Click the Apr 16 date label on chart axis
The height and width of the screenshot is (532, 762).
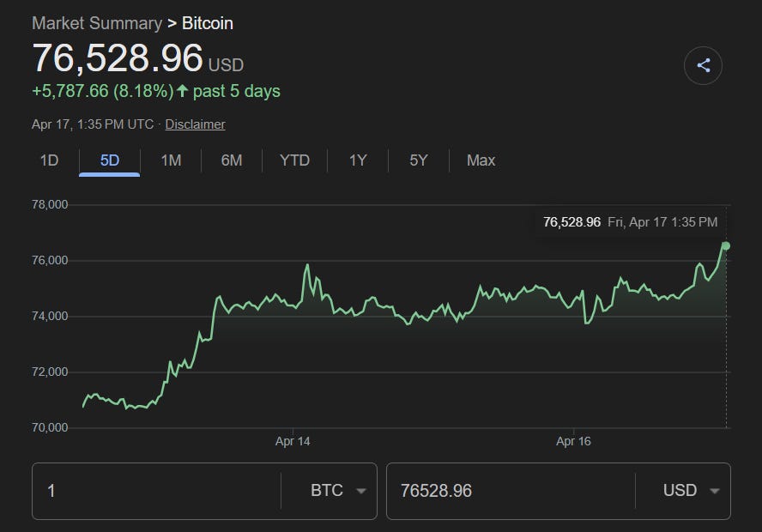click(573, 441)
